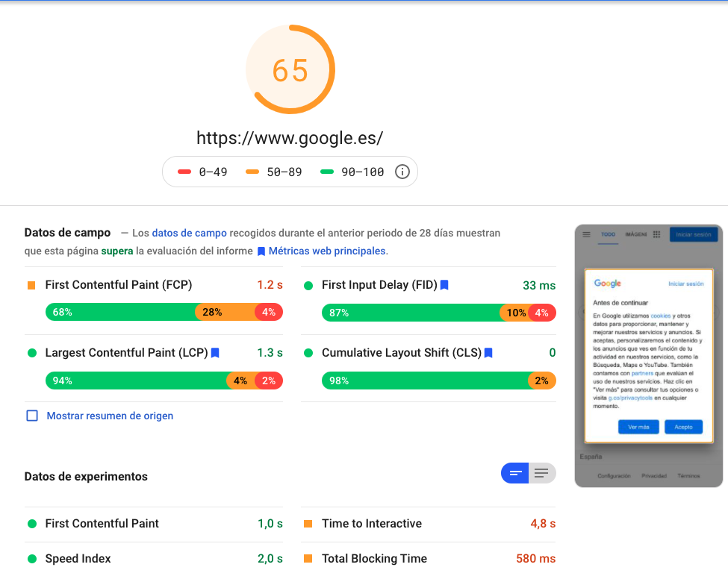
Task: Click the bookmark icon beside First Input Delay
Action: tap(444, 285)
